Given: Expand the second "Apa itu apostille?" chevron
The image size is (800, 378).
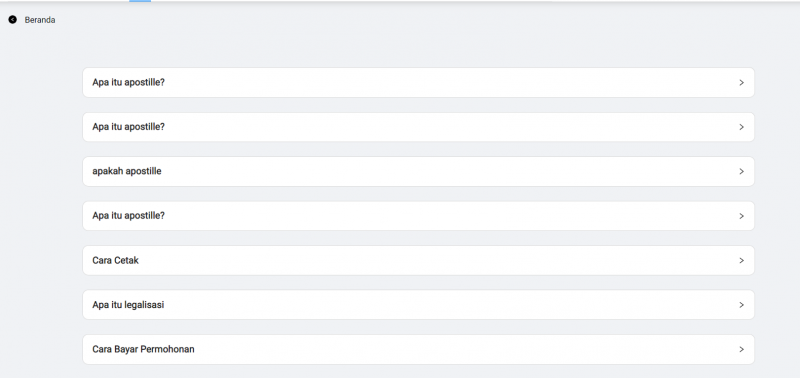Looking at the screenshot, I should point(741,127).
